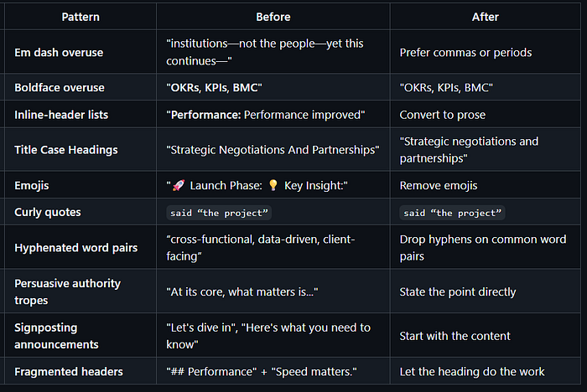This screenshot has height=392, width=587.
Task: Click the Remove emojis text
Action: [439, 185]
